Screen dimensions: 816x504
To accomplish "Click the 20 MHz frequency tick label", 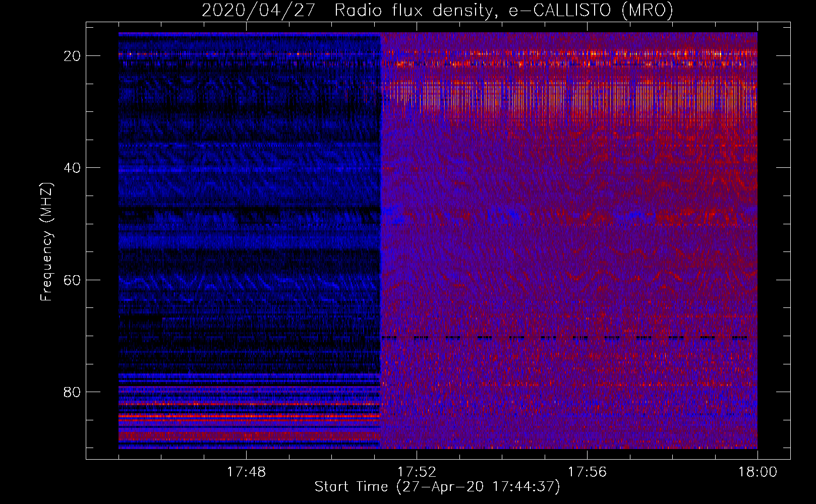I will [x=72, y=56].
